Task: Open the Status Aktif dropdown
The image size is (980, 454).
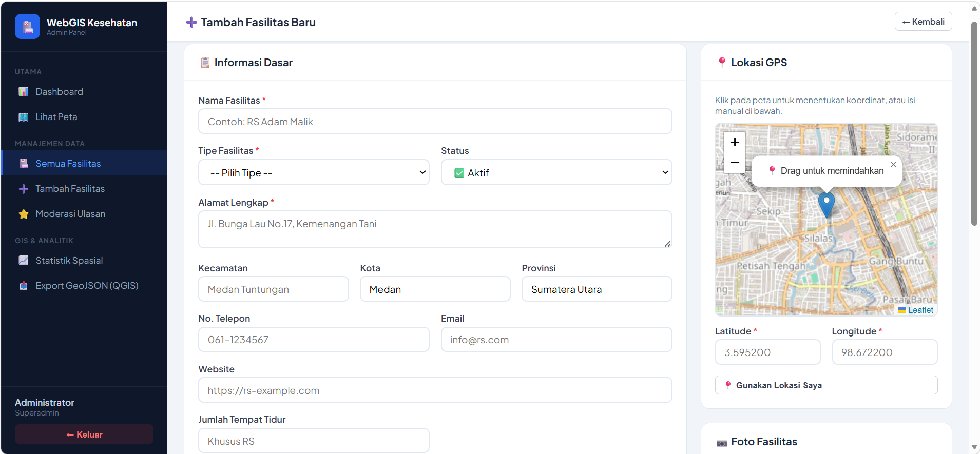Action: (x=556, y=172)
